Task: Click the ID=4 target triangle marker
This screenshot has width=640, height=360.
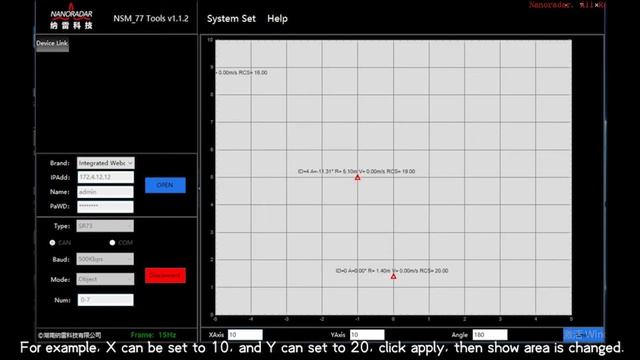Action: click(x=358, y=178)
